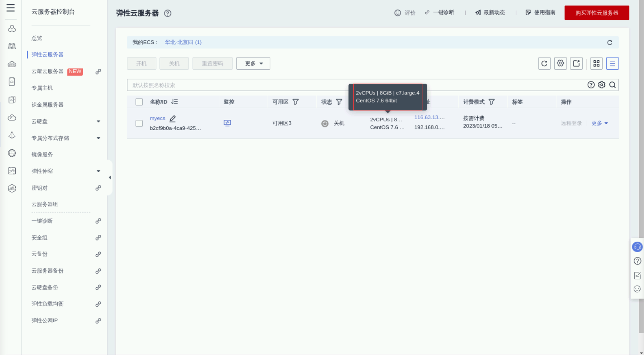Focus the 默认按照名称搜索 search field
644x355 pixels.
click(356, 85)
